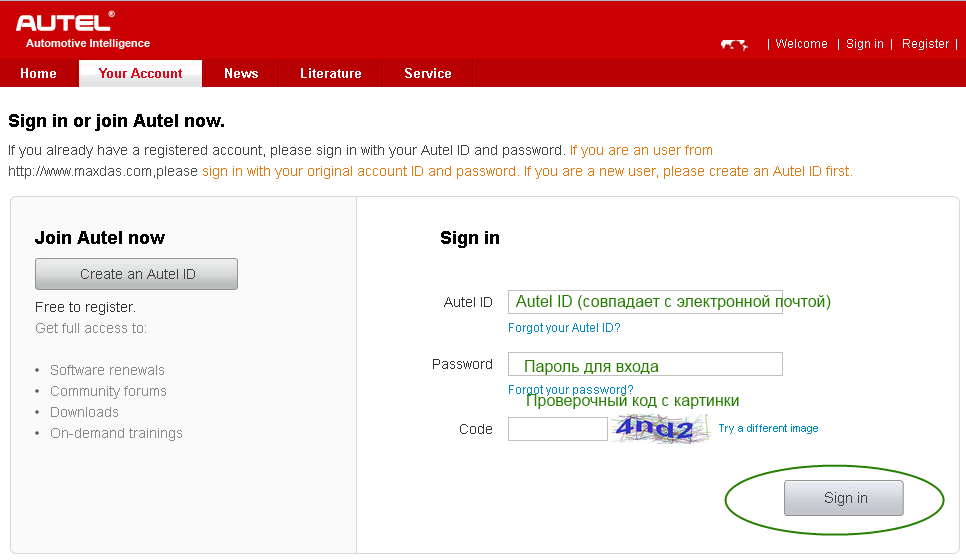The width and height of the screenshot is (966, 560).
Task: Click the Welcome link in header
Action: (801, 44)
